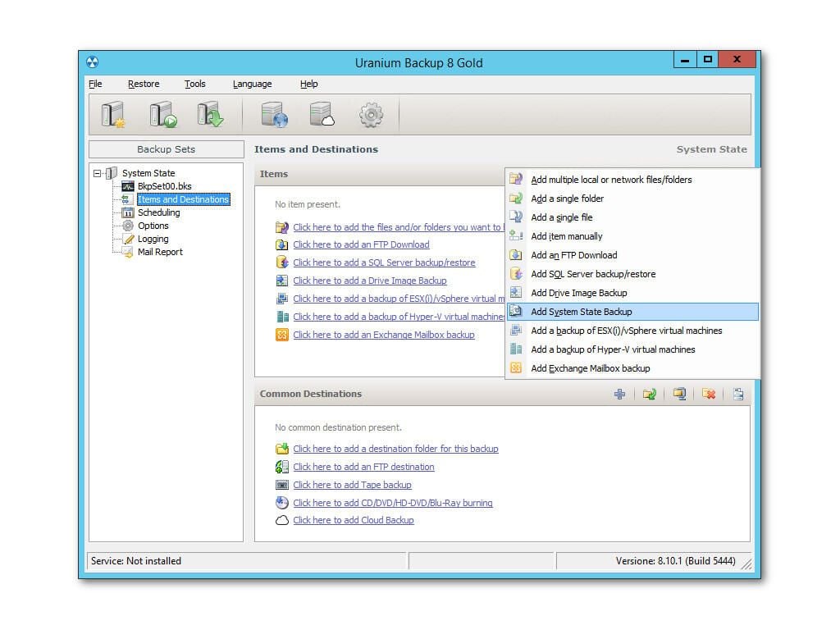Screen dimensions: 840x630
Task: Click the Exchange icon next to Exchange Mailbox link
Action: coord(282,335)
